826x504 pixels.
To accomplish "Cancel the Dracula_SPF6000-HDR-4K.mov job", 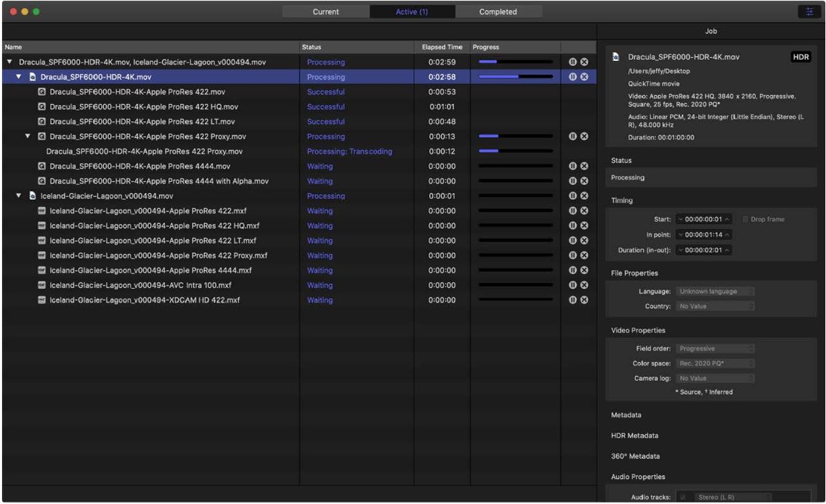I will pyautogui.click(x=584, y=77).
